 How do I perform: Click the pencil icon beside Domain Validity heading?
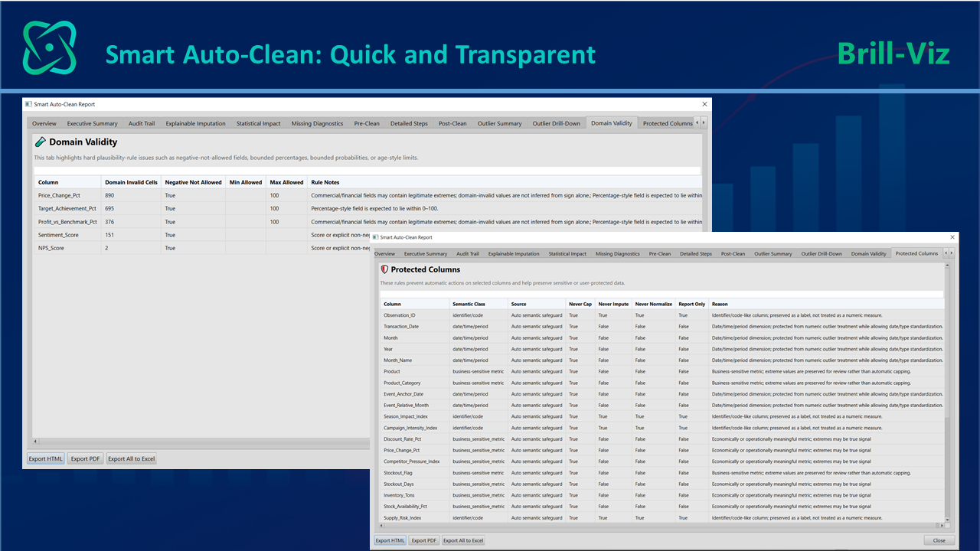pos(41,142)
